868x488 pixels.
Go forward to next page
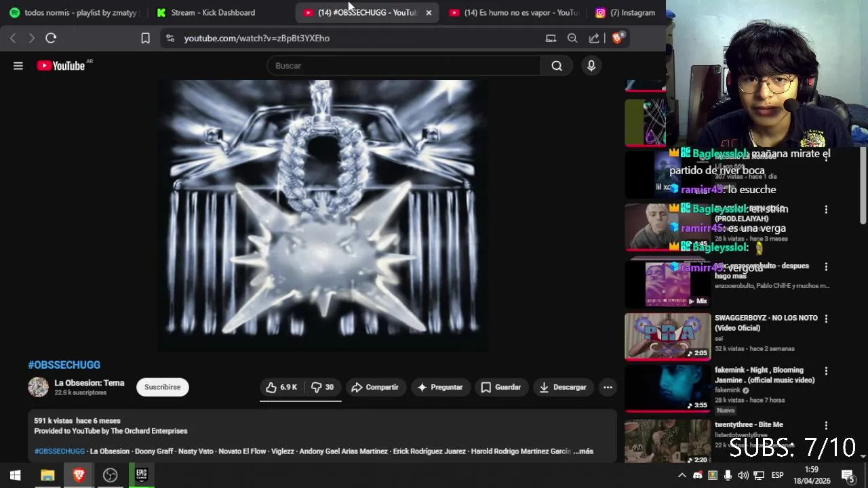pos(31,38)
